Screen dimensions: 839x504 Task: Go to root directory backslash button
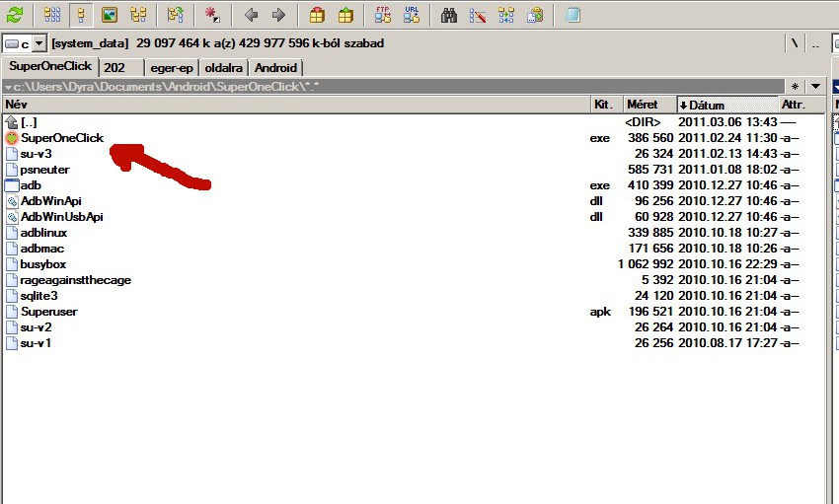coord(795,43)
